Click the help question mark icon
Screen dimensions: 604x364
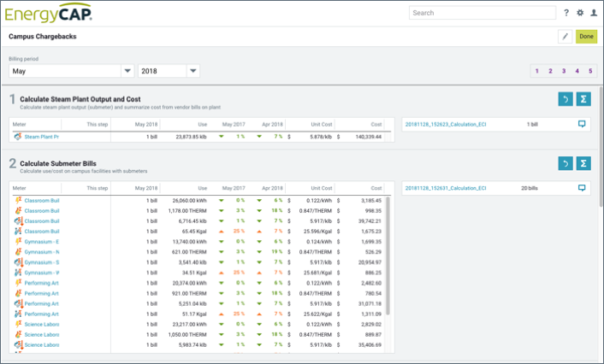coord(566,13)
